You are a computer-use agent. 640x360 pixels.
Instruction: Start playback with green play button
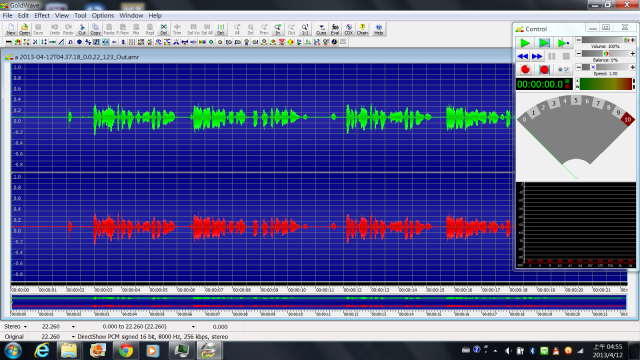click(524, 43)
